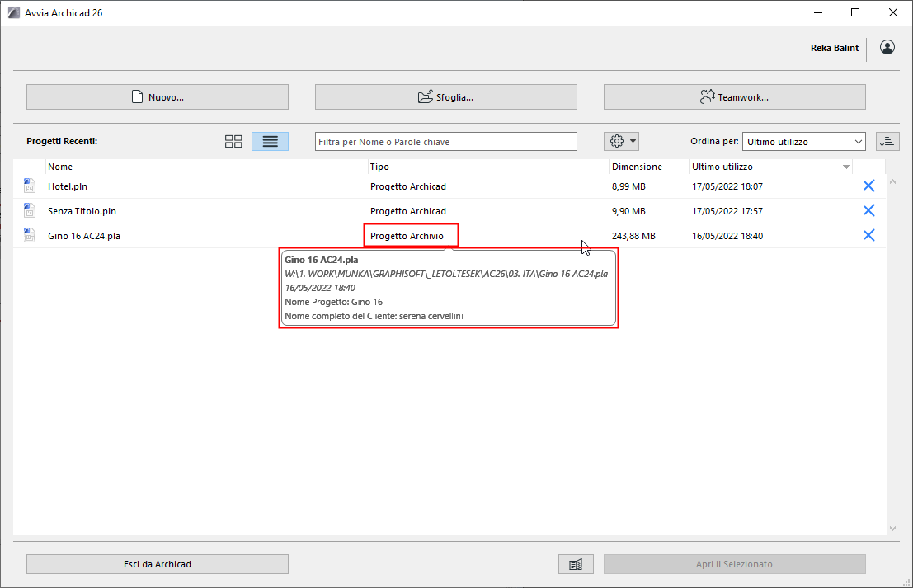Click the 9,90 MB size cell
The width and height of the screenshot is (913, 588).
pyautogui.click(x=628, y=211)
